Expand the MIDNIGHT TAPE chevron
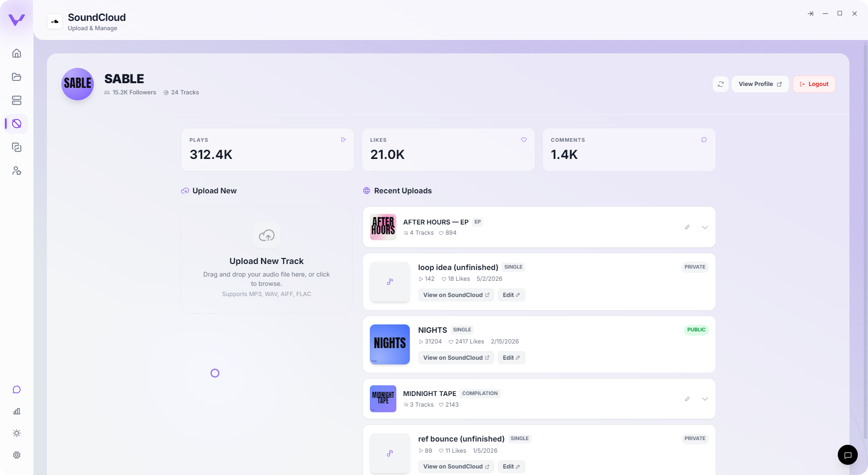This screenshot has height=475, width=868. coord(705,399)
